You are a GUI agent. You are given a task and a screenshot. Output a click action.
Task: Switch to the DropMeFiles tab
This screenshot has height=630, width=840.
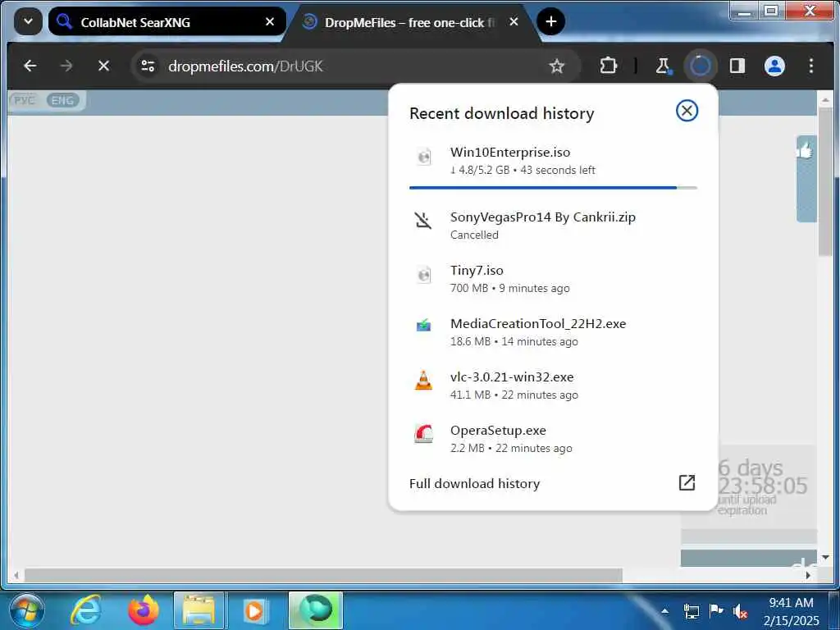click(410, 22)
